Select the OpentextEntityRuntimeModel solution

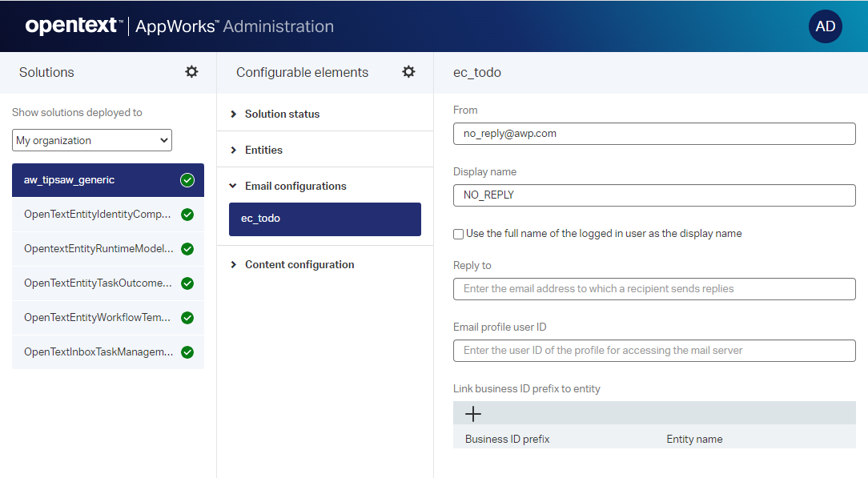coord(98,249)
